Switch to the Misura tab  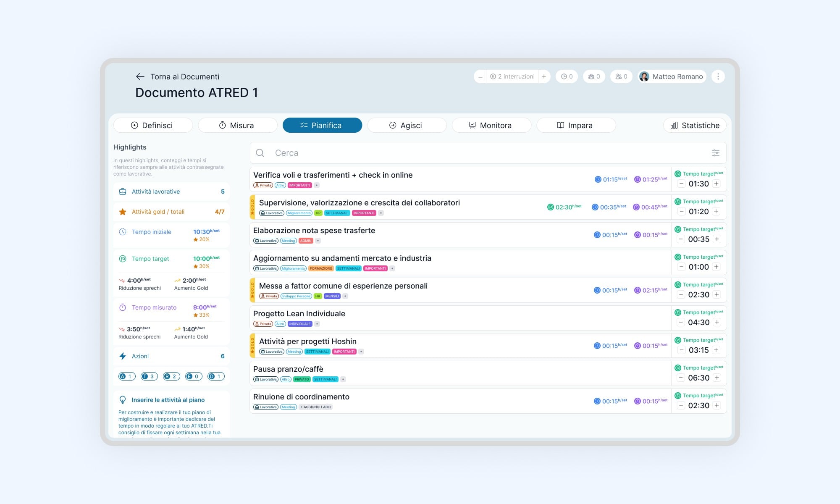coord(237,125)
